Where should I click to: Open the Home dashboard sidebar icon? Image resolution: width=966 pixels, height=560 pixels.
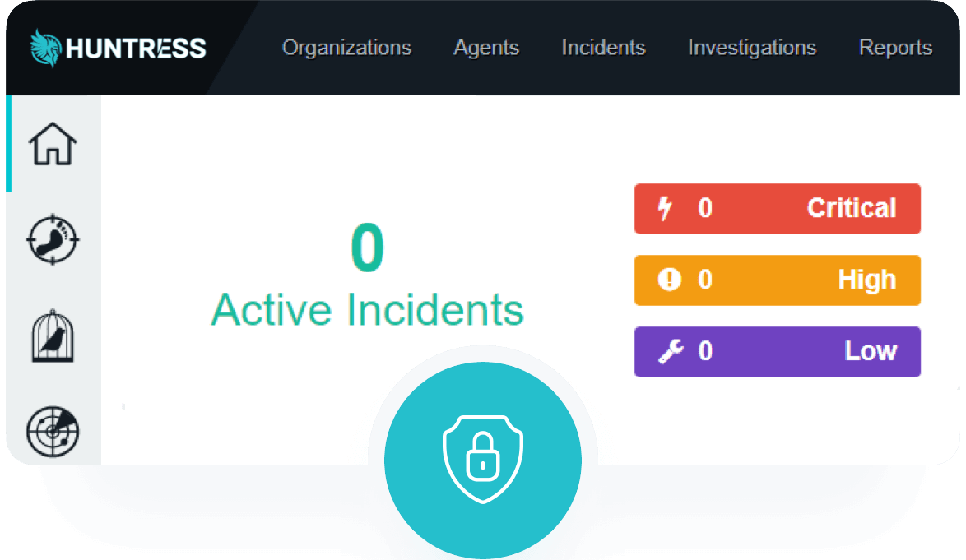(53, 144)
